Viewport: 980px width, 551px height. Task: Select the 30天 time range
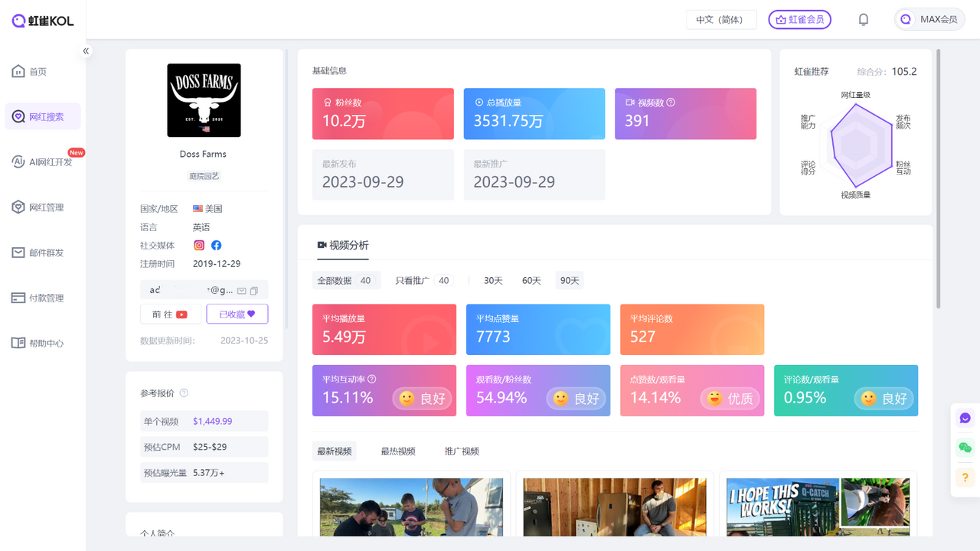[x=493, y=281]
